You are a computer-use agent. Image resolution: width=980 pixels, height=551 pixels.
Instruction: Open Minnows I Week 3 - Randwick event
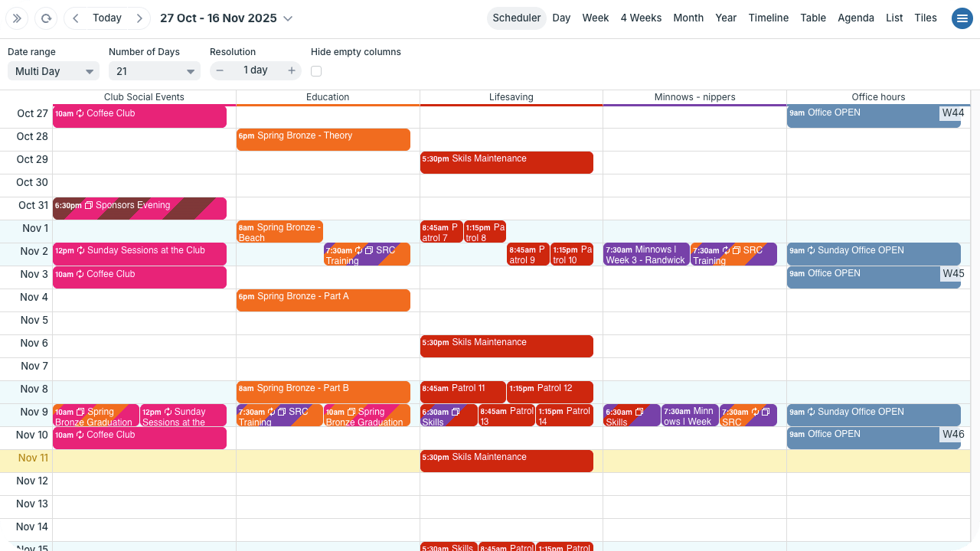click(x=645, y=255)
